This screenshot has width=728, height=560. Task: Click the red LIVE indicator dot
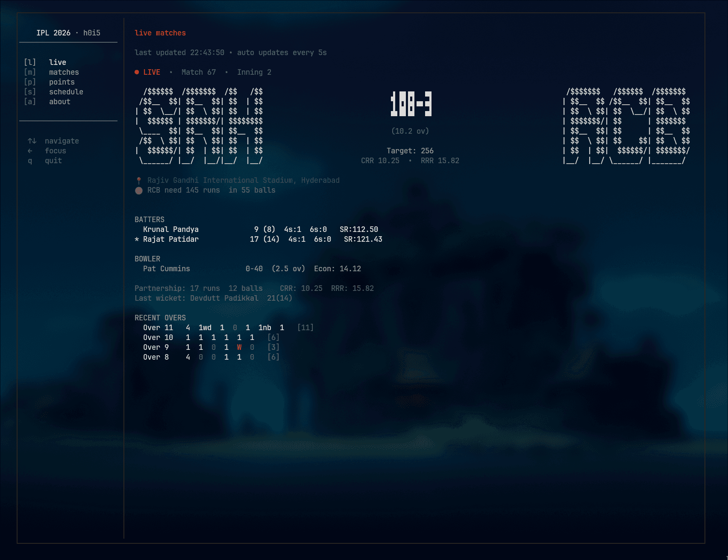tap(137, 72)
